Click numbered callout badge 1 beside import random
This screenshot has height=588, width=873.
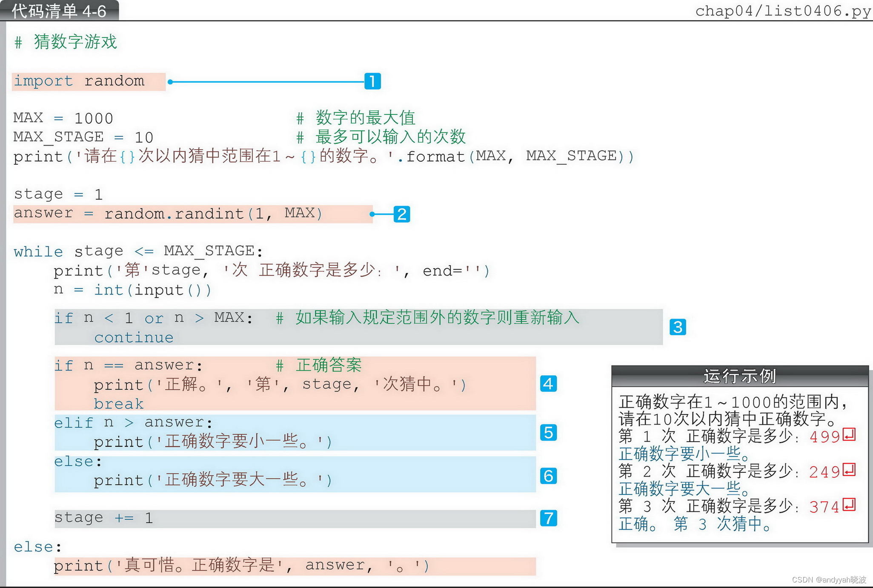coord(372,81)
